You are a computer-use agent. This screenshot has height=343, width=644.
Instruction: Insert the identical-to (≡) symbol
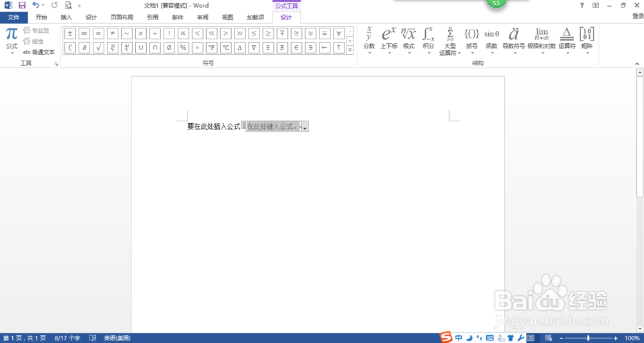325,34
